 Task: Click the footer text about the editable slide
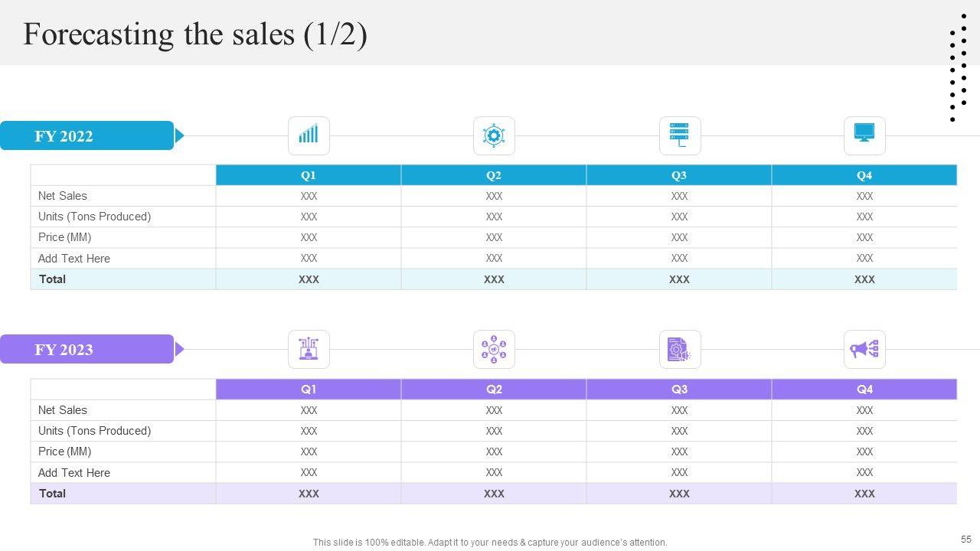click(x=490, y=543)
